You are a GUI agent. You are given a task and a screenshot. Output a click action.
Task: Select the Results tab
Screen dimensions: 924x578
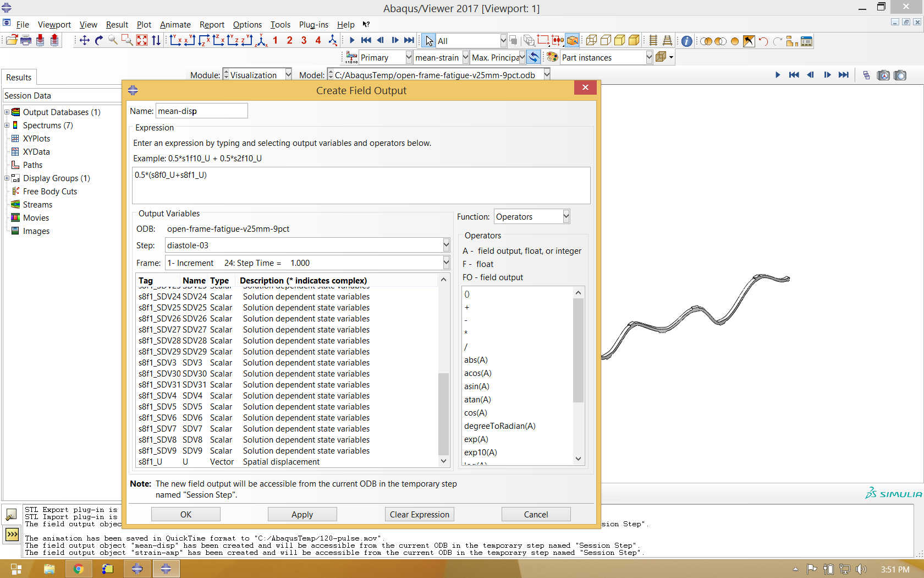coord(19,77)
